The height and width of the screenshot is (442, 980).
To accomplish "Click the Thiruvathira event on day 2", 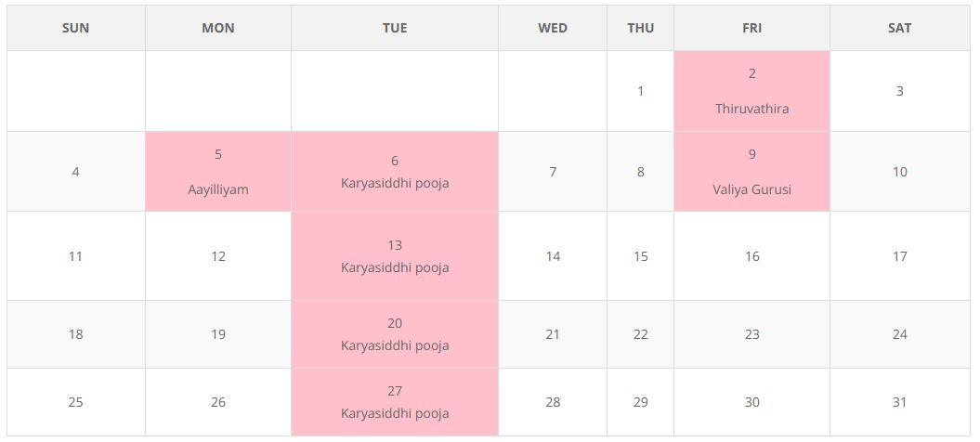I will 751,109.
